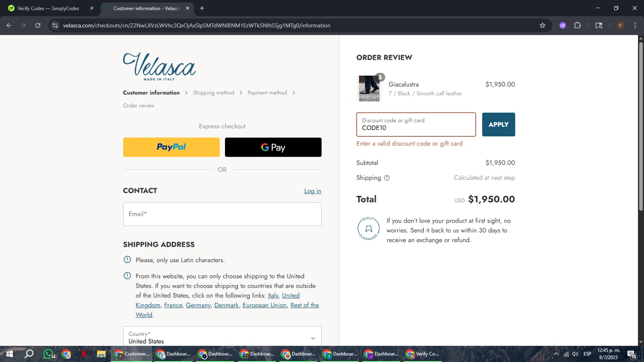Viewport: 644px width, 362px height.
Task: Open the network Wi-Fi tray icon
Action: (566, 354)
